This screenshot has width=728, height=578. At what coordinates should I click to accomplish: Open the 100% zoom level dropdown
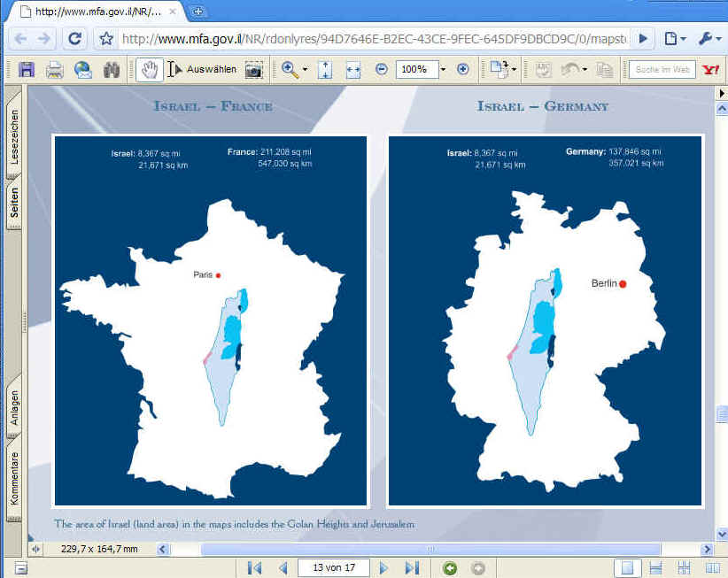[443, 69]
